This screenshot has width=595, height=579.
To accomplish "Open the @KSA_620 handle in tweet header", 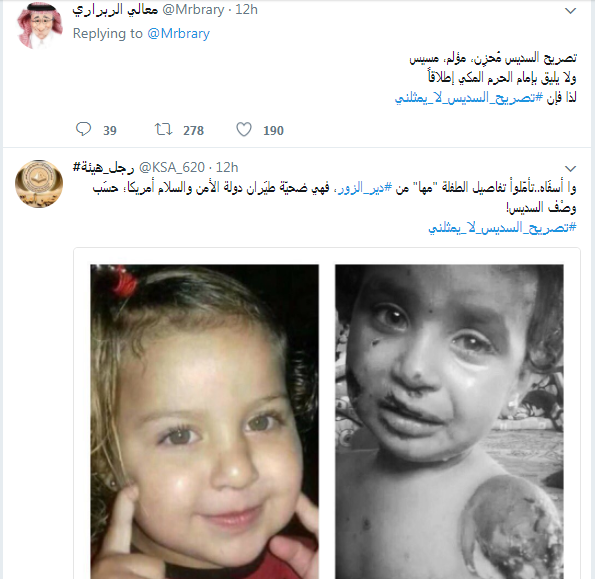I will pos(172,167).
